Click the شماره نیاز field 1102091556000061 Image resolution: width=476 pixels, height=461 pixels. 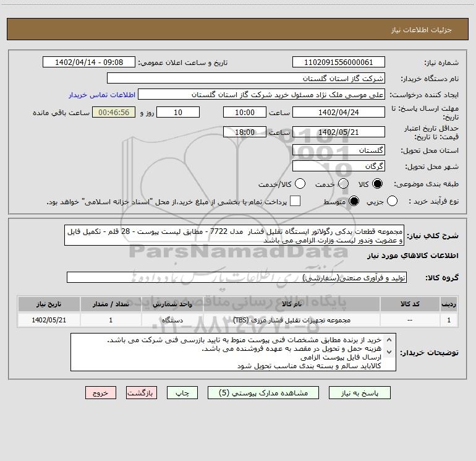339,62
